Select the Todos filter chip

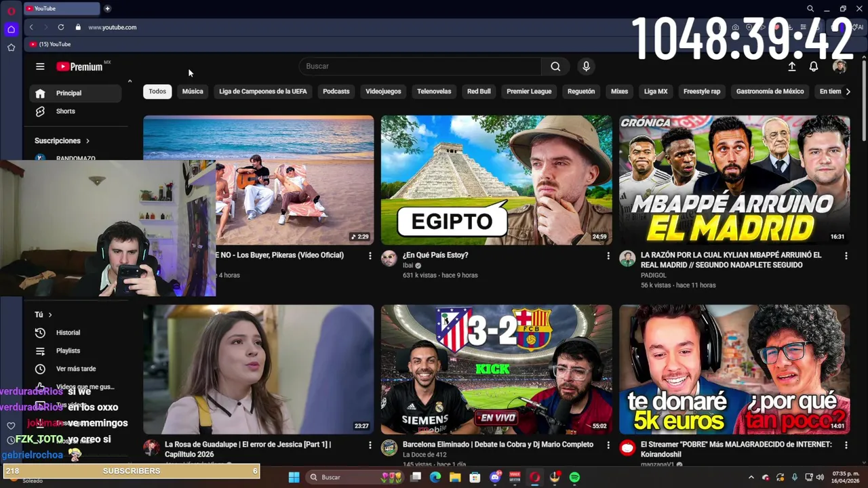[x=157, y=91]
